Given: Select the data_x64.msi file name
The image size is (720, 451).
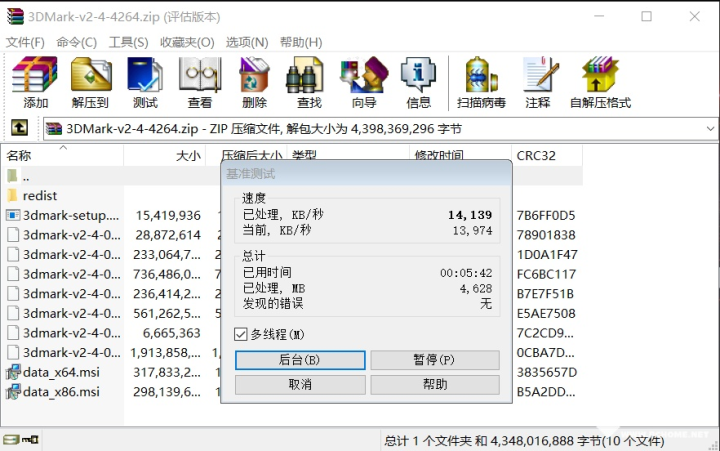Looking at the screenshot, I should 61,372.
